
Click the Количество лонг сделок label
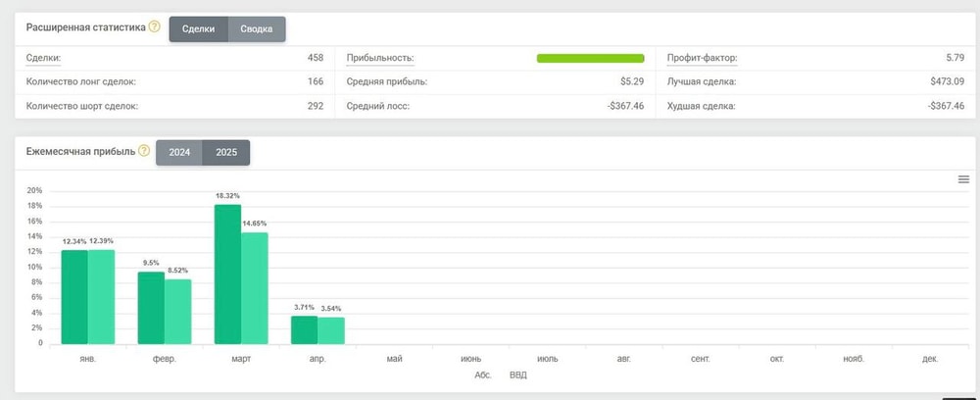(x=80, y=81)
